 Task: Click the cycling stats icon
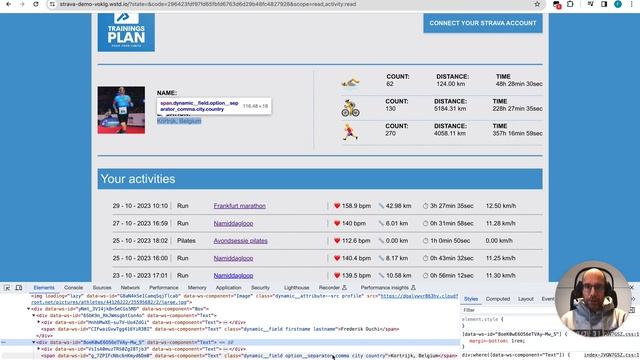coord(350,108)
